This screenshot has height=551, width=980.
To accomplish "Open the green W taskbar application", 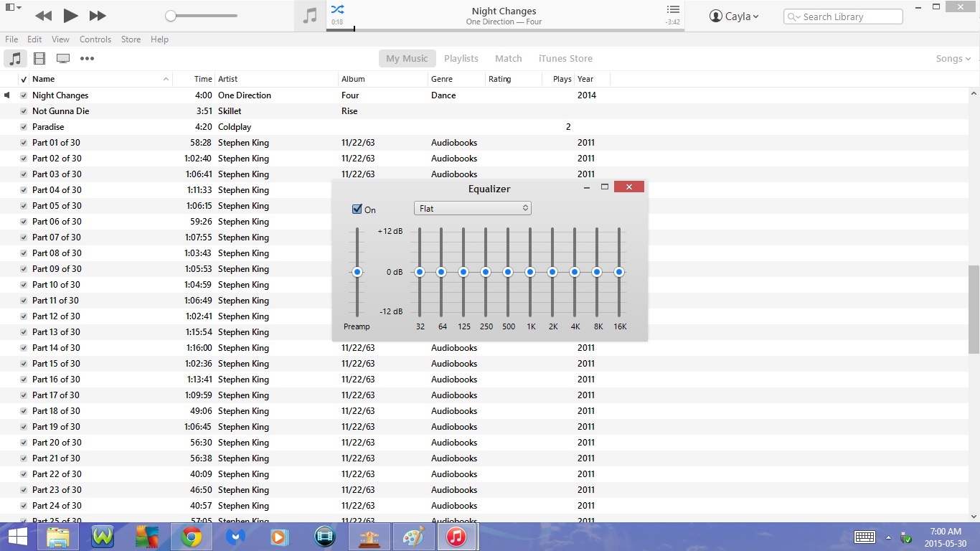I will [103, 537].
